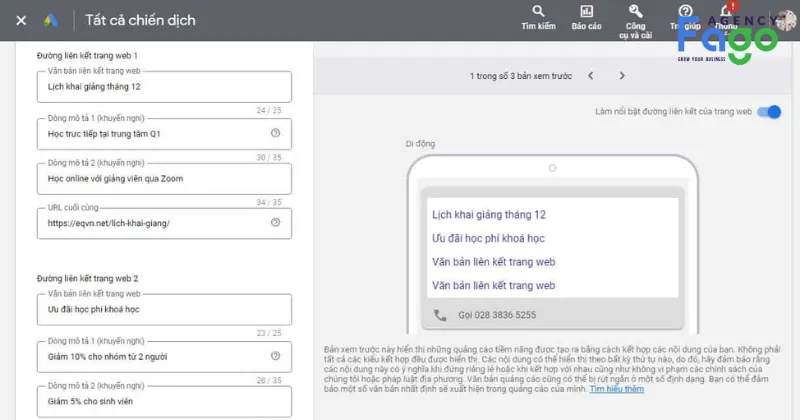Show the previous ad preview
The width and height of the screenshot is (800, 420).
(590, 76)
